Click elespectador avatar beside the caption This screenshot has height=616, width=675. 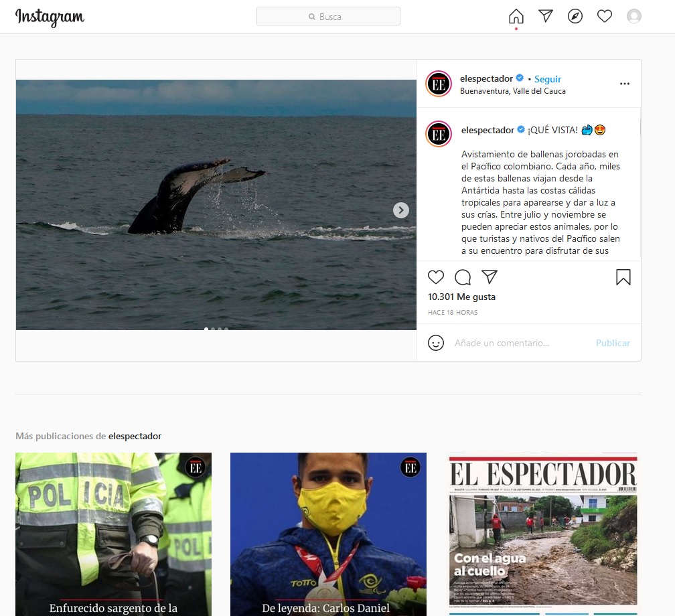click(x=439, y=134)
